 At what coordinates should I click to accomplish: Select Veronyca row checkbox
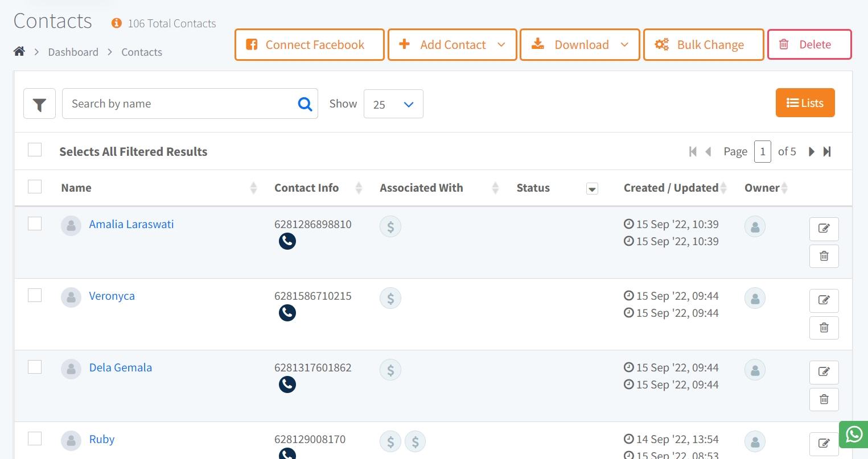point(35,295)
